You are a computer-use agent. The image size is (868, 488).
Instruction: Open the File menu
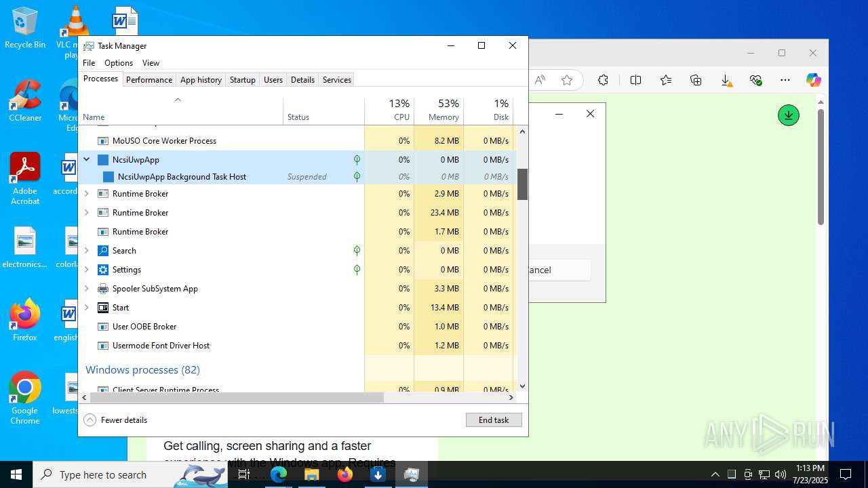pos(89,63)
